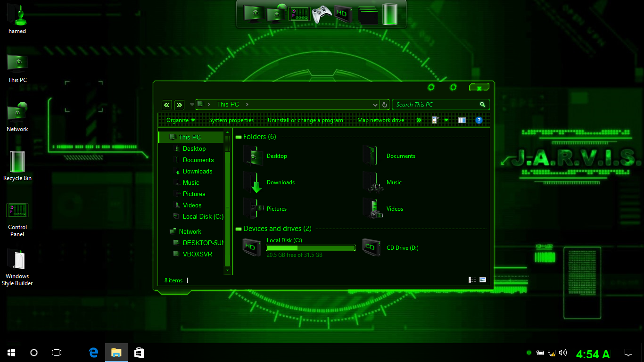
Task: Click the refresh button beside address bar
Action: coord(385,105)
